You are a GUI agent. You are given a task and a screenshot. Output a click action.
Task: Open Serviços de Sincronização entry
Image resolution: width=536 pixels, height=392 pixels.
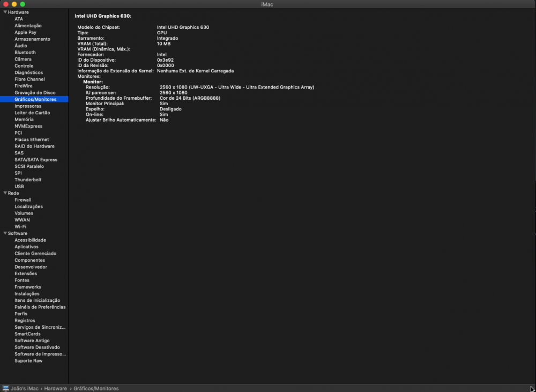[x=40, y=327]
